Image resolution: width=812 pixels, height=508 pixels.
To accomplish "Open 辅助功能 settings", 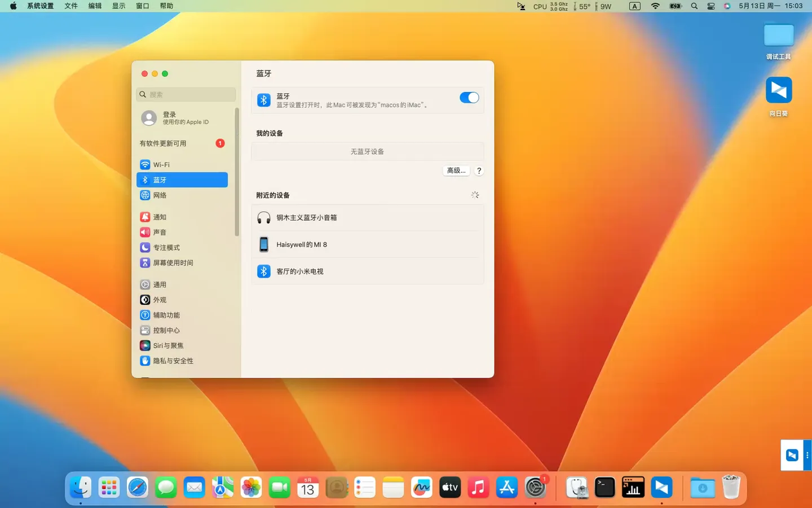I will tap(166, 315).
